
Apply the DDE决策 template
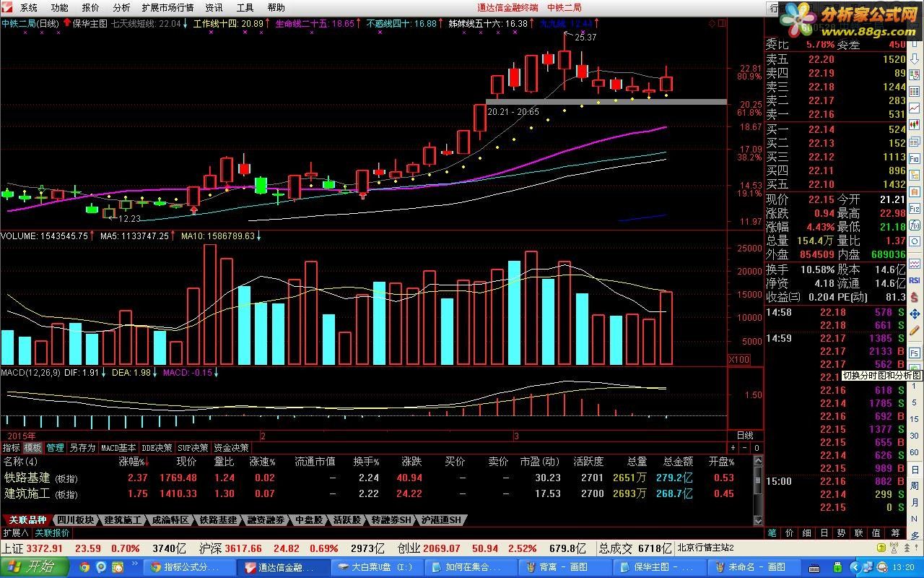coord(157,448)
